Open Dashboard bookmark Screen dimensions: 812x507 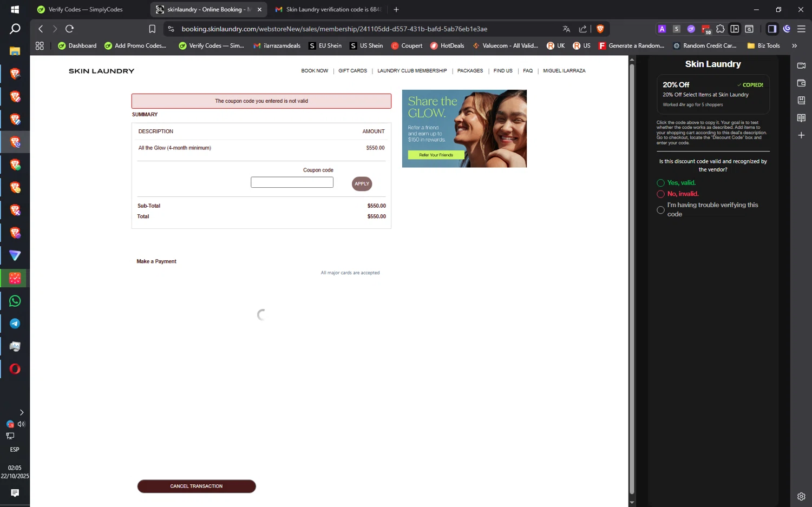77,46
